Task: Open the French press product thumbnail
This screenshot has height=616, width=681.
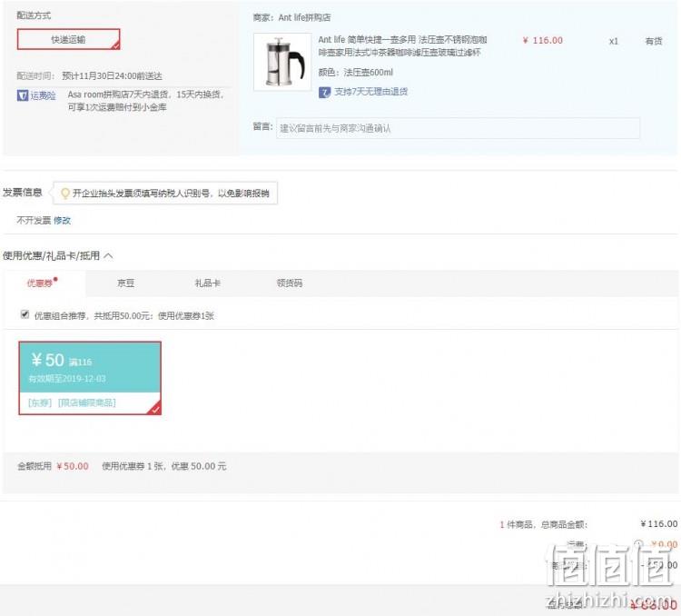Action: [282, 62]
